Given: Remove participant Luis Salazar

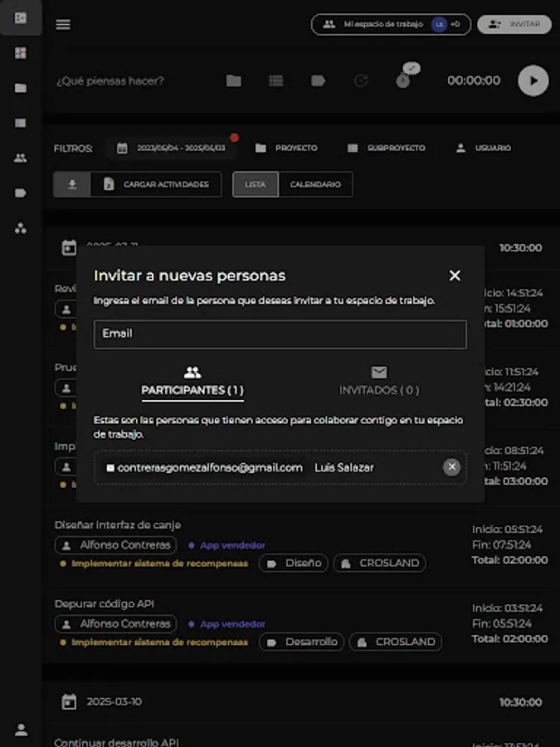Looking at the screenshot, I should pyautogui.click(x=451, y=467).
